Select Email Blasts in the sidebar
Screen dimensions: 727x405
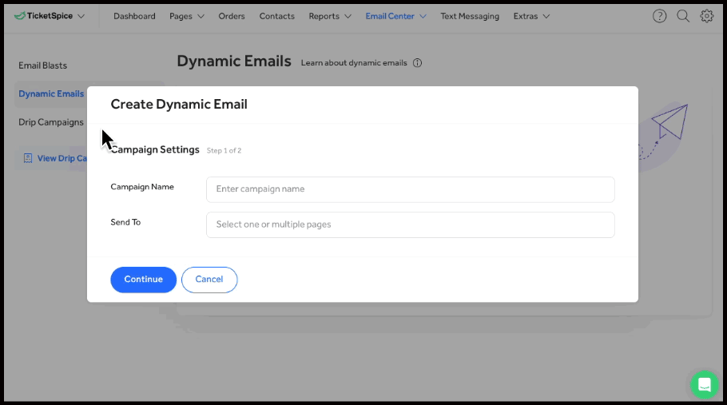click(43, 66)
